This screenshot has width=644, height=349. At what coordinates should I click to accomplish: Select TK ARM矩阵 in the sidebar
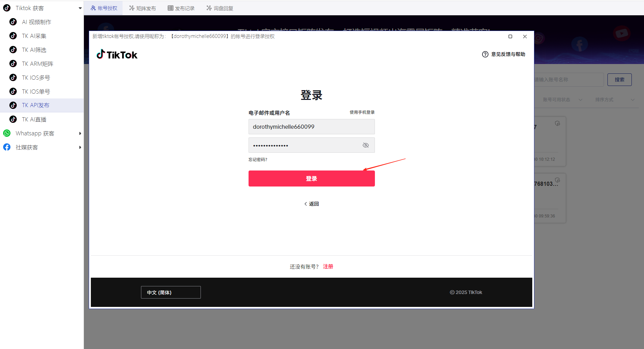coord(37,63)
